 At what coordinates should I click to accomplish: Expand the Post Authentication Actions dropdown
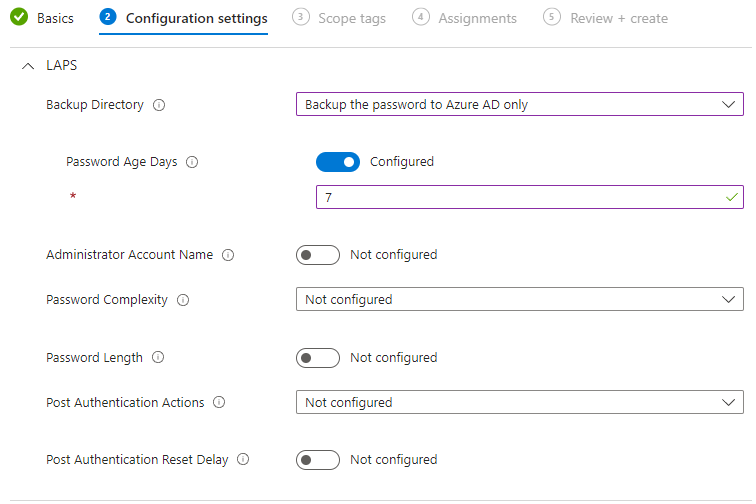pos(519,402)
